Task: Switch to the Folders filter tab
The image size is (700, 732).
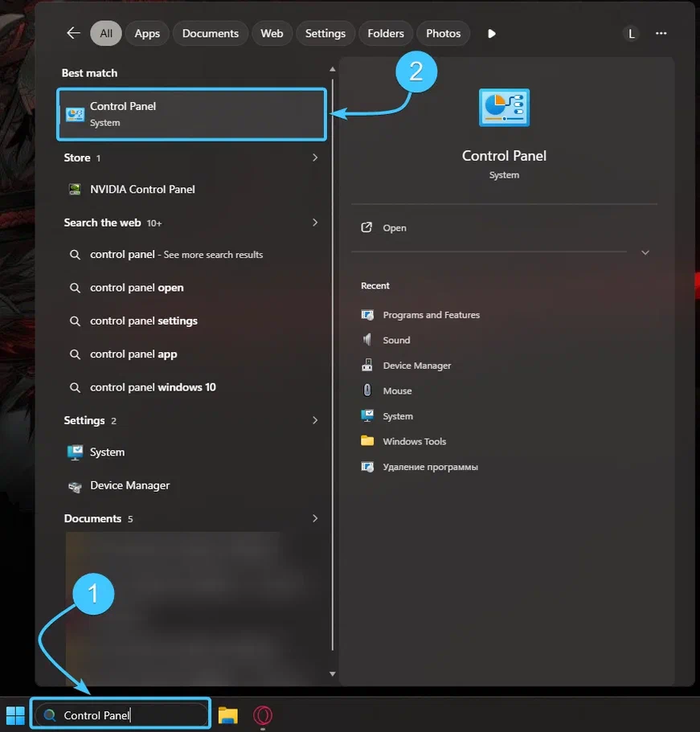Action: 386,34
